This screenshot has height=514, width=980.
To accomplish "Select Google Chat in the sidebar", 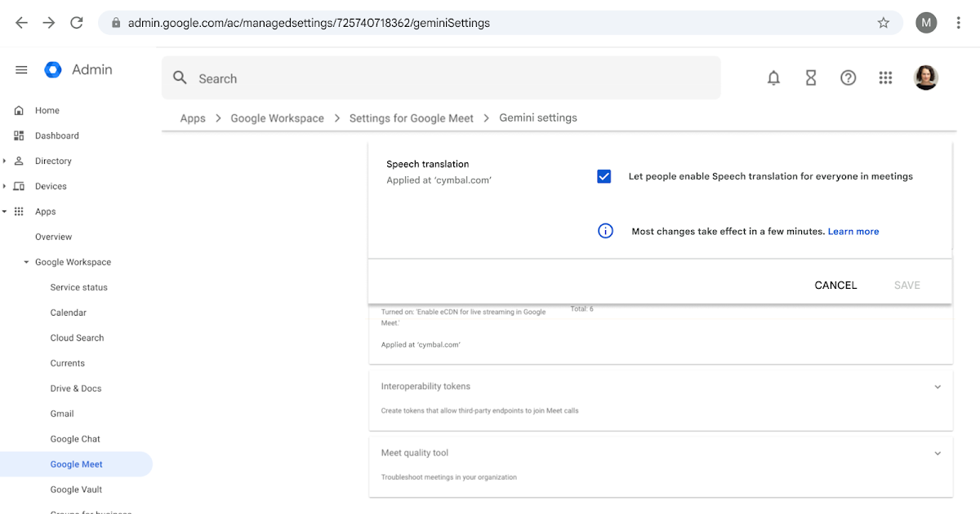I will [74, 439].
